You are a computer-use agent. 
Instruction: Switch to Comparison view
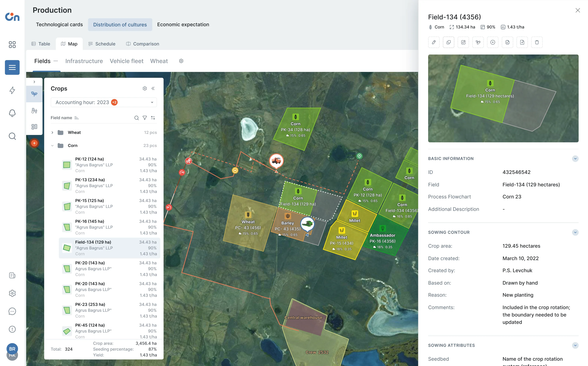pyautogui.click(x=143, y=44)
